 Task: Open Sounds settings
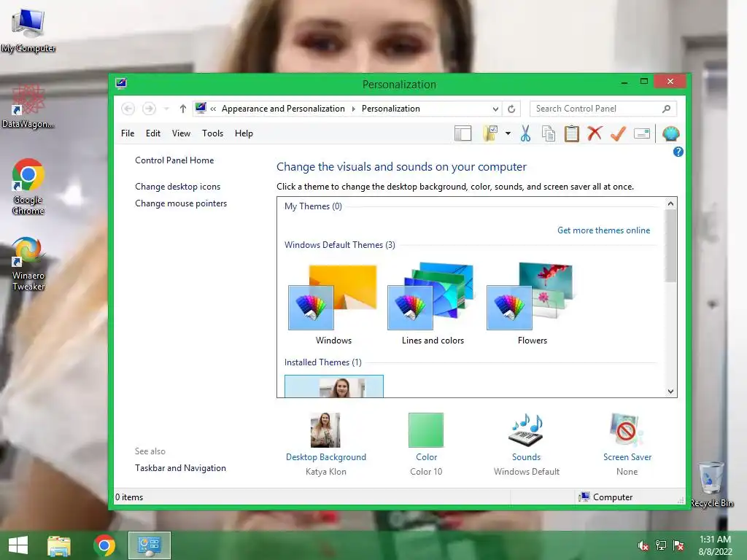(527, 444)
